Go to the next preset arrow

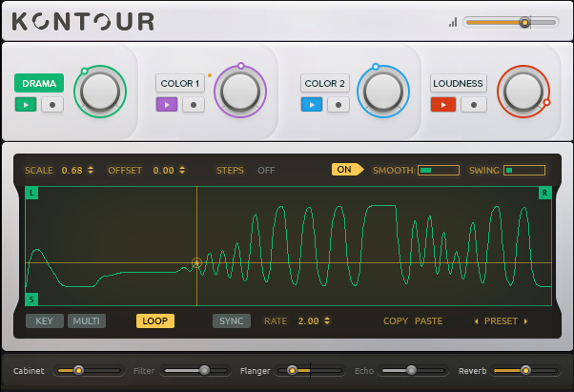[525, 321]
